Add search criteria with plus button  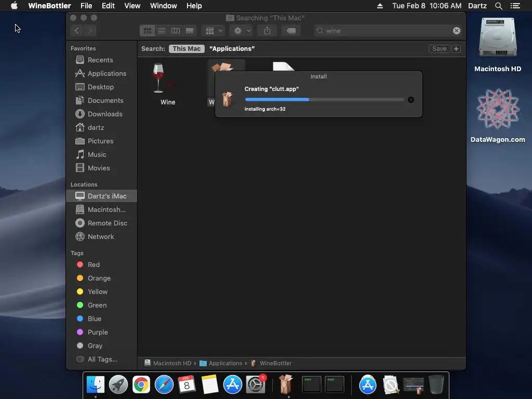tap(456, 49)
